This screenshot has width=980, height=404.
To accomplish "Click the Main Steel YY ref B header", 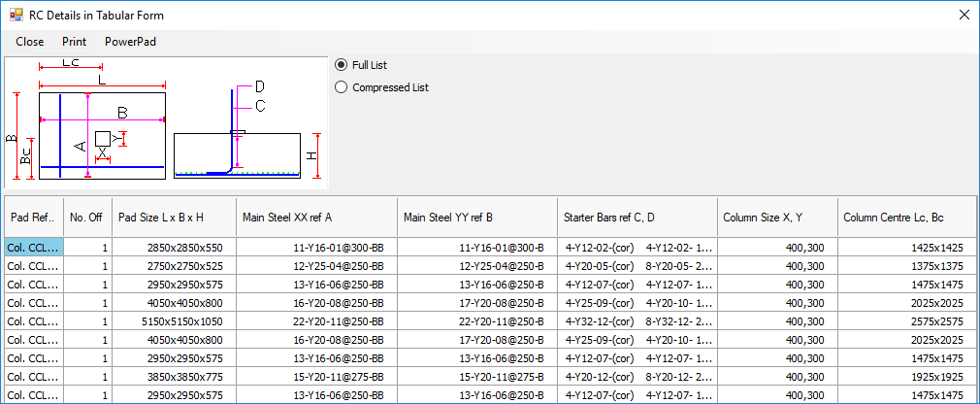I will coord(476,218).
